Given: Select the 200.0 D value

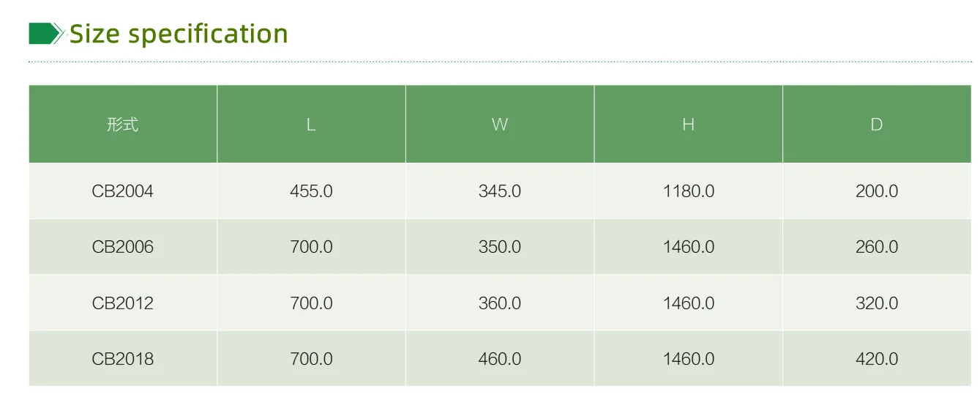Looking at the screenshot, I should click(x=877, y=191).
